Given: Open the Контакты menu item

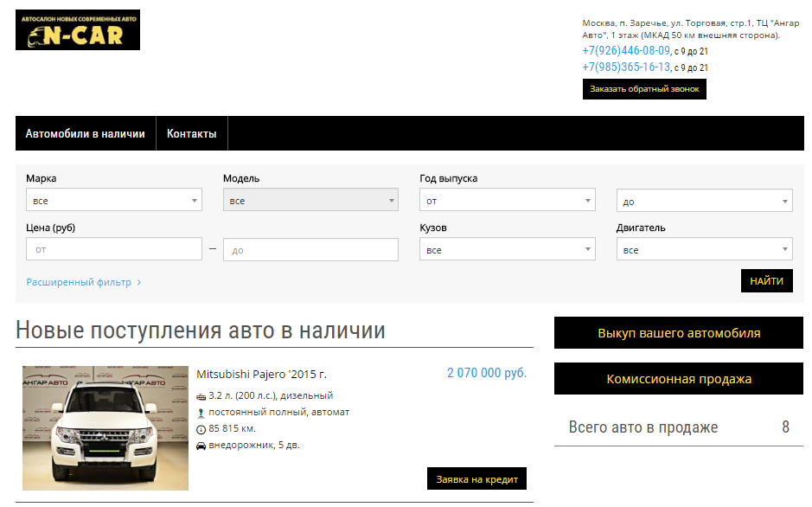Looking at the screenshot, I should tap(192, 133).
